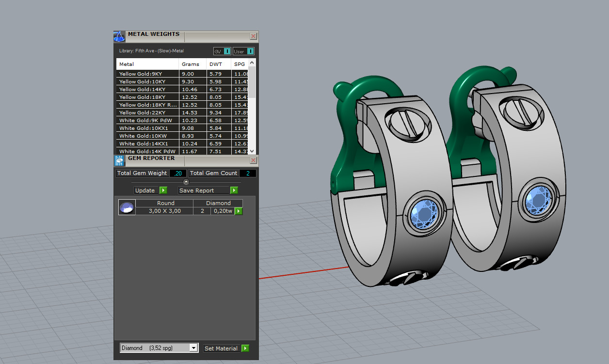Click the Round shape cell in gem report
The width and height of the screenshot is (609, 364).
pyautogui.click(x=165, y=203)
